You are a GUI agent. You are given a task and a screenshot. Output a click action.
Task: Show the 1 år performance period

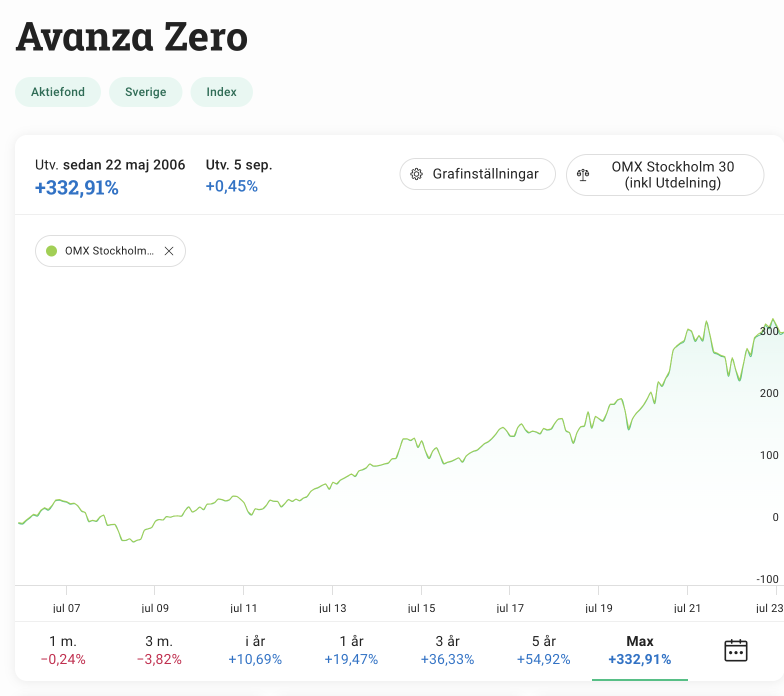351,650
